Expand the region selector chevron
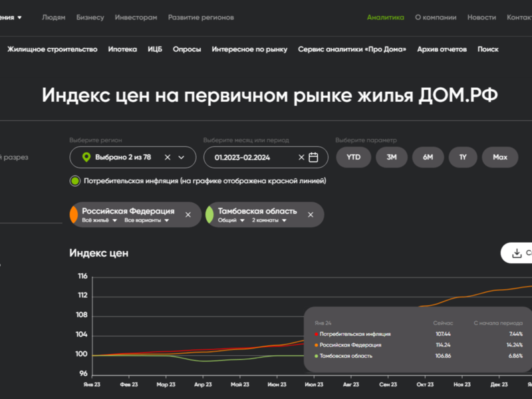The height and width of the screenshot is (399, 532). [x=181, y=158]
